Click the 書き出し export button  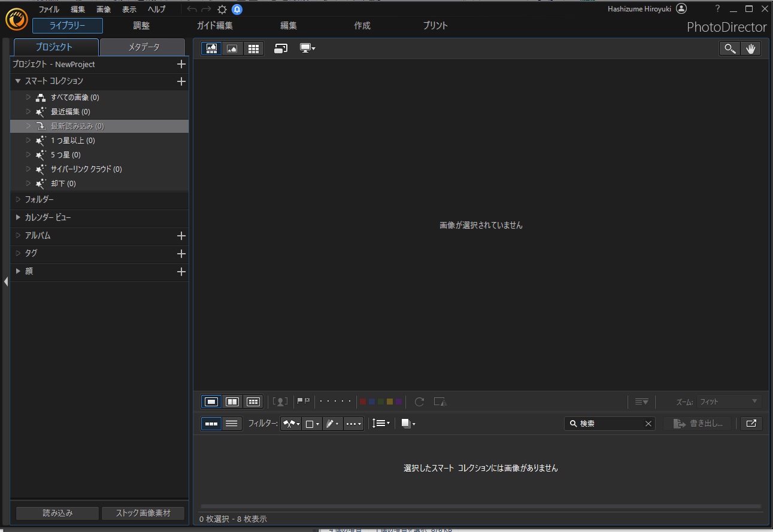click(x=698, y=424)
